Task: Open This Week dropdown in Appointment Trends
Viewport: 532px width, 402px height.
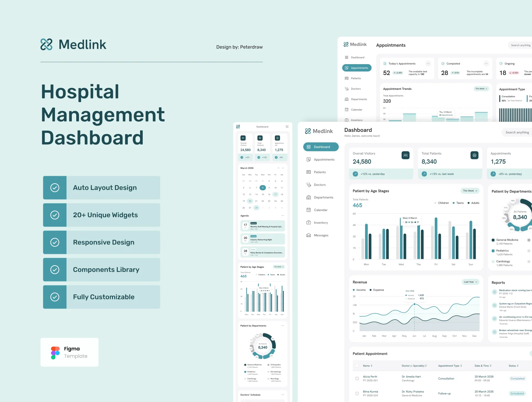Action: coord(481,89)
